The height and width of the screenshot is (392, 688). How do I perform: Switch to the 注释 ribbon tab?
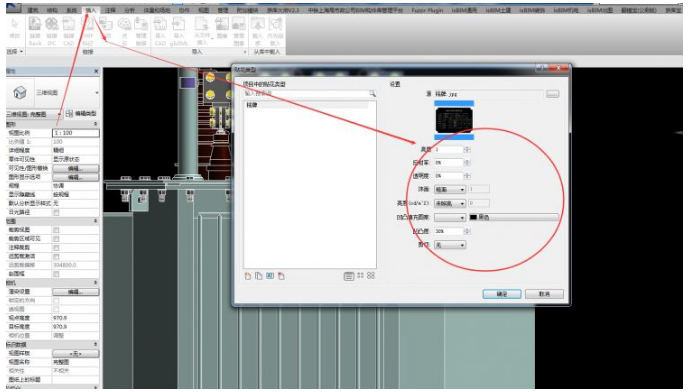110,10
